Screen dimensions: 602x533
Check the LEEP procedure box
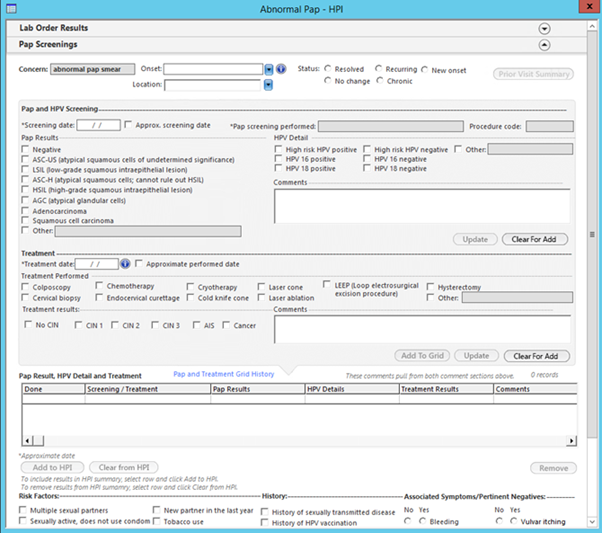point(327,285)
